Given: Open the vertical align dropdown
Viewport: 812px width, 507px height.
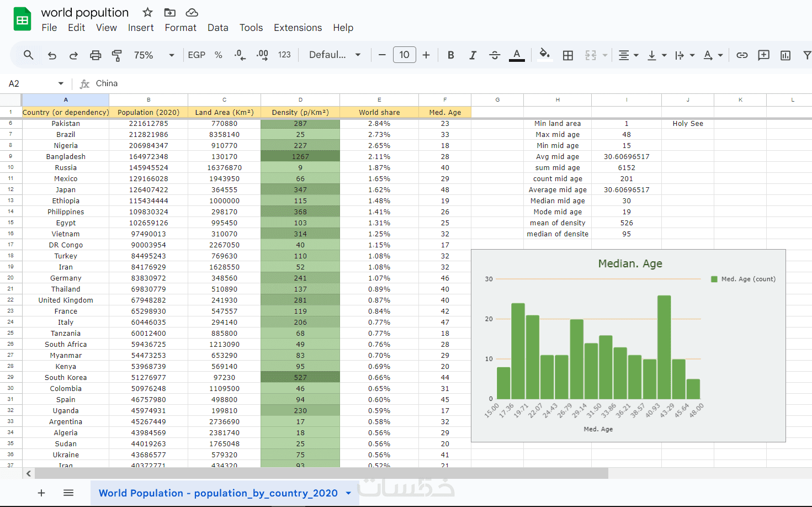Looking at the screenshot, I should click(656, 55).
